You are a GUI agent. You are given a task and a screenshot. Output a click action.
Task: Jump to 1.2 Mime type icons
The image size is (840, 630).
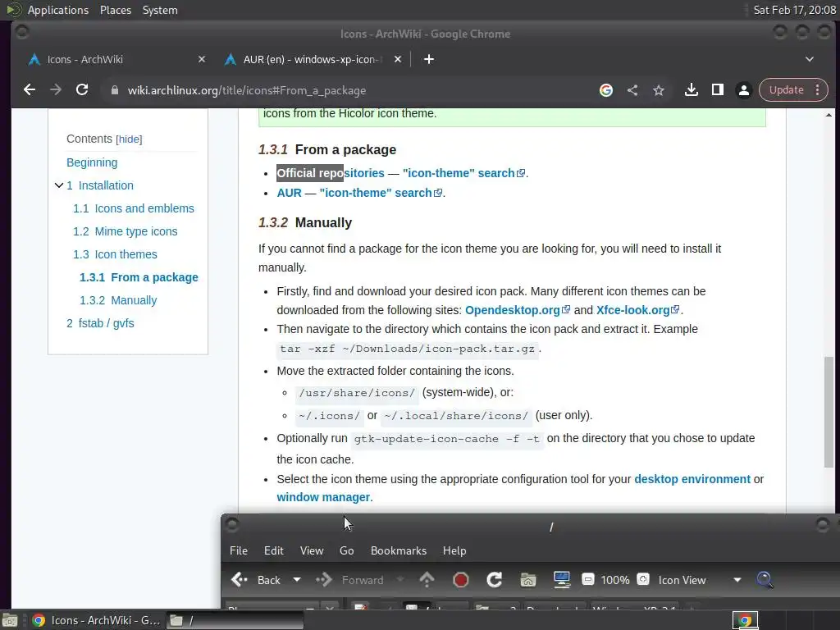coord(125,231)
